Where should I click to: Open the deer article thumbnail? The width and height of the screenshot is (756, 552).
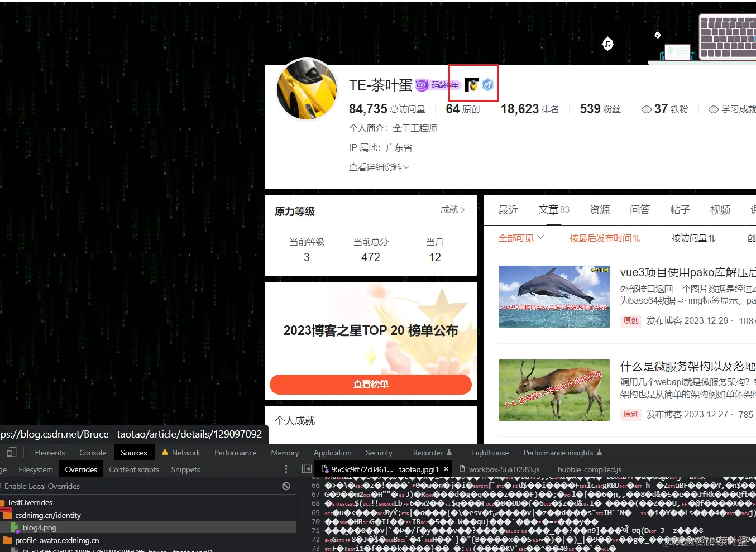554,390
